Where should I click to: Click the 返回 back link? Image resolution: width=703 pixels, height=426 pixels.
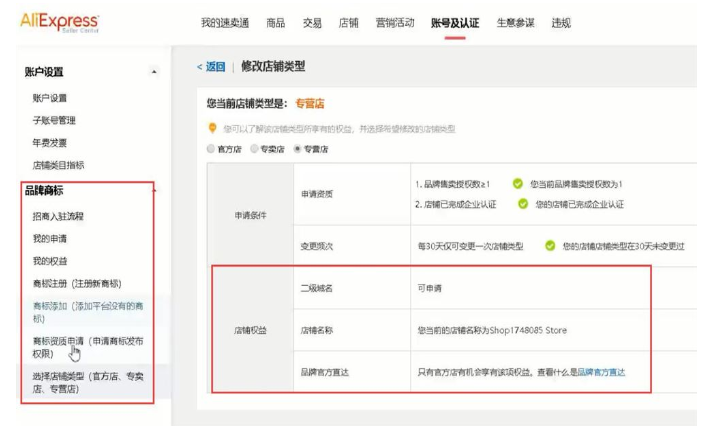[x=215, y=67]
